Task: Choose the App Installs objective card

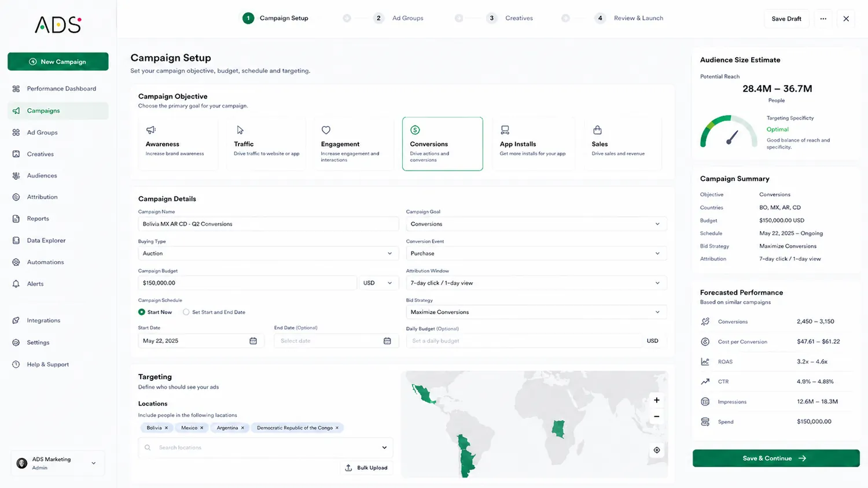Action: [x=534, y=143]
